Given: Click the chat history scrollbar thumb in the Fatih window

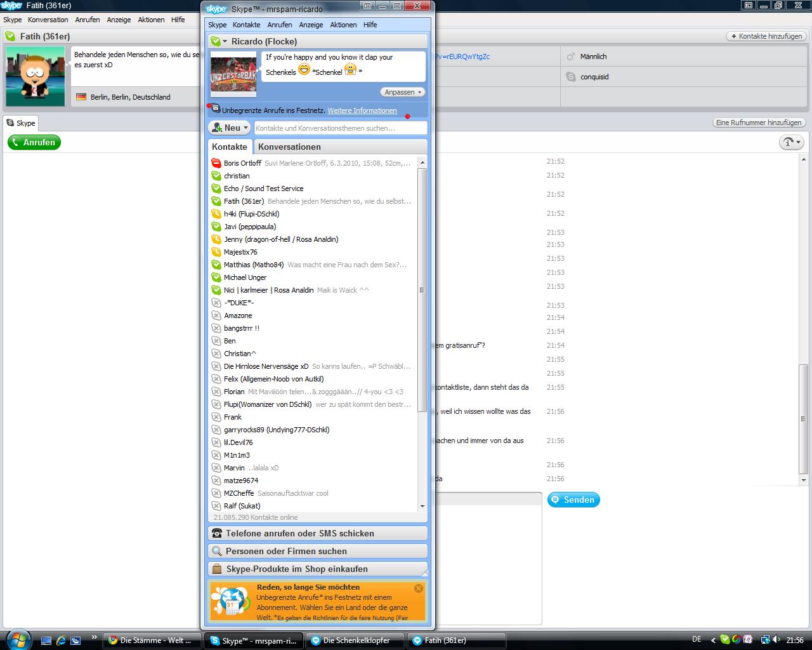Looking at the screenshot, I should pos(804,420).
